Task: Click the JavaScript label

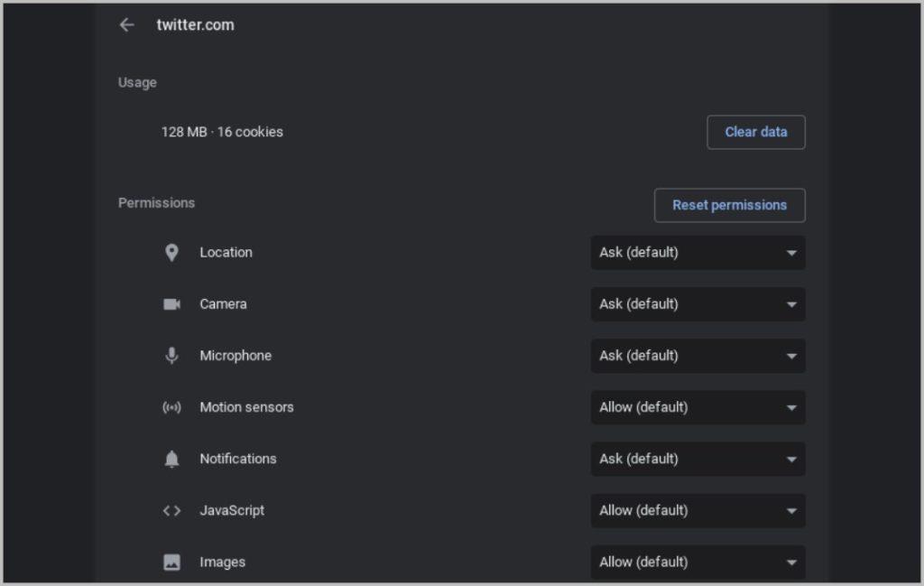Action: [x=232, y=510]
